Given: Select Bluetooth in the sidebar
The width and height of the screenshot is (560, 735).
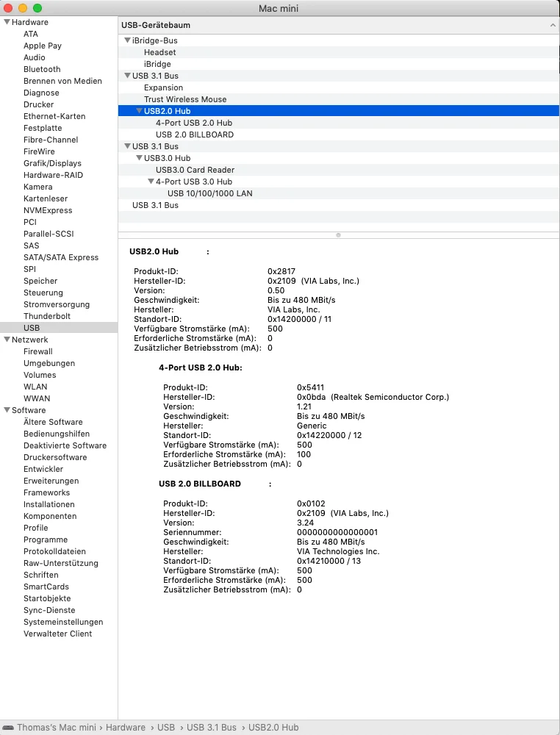Looking at the screenshot, I should tap(42, 69).
